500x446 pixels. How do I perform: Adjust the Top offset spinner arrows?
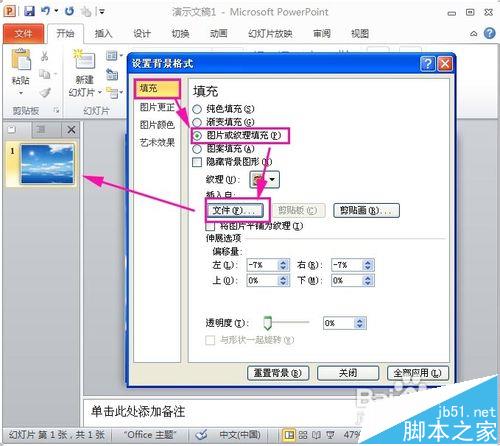click(x=283, y=280)
